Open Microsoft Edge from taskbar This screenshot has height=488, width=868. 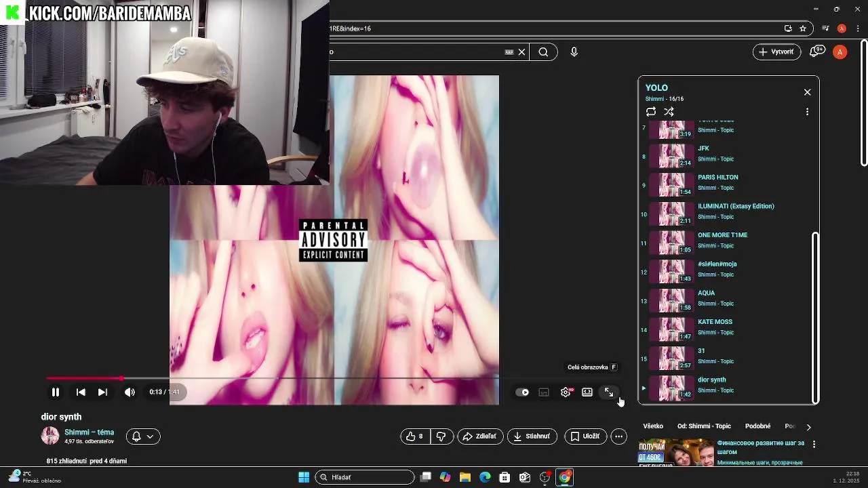point(485,477)
